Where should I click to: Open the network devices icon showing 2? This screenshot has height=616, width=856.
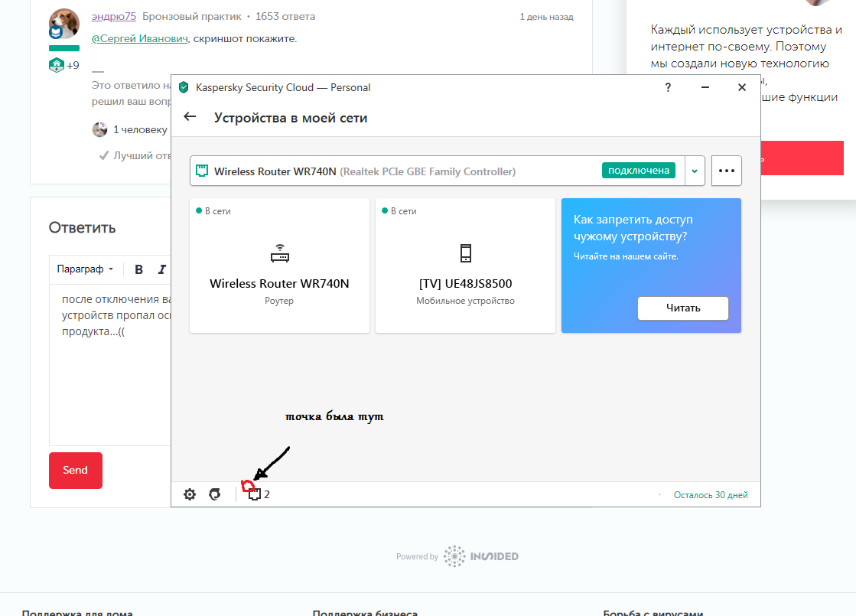259,494
